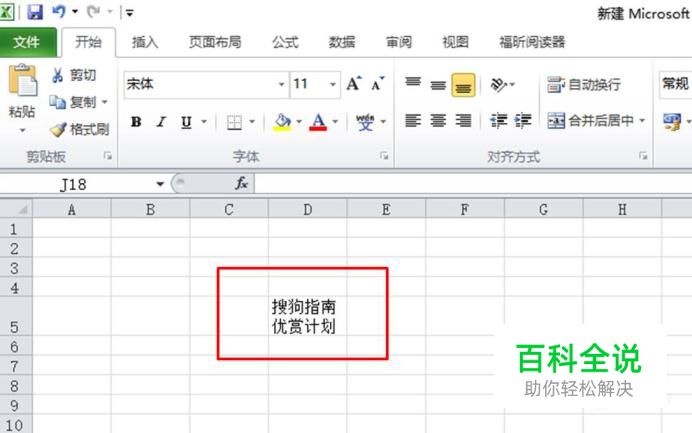Image resolution: width=692 pixels, height=433 pixels.
Task: Switch to the 审阅 tab
Action: point(399,42)
